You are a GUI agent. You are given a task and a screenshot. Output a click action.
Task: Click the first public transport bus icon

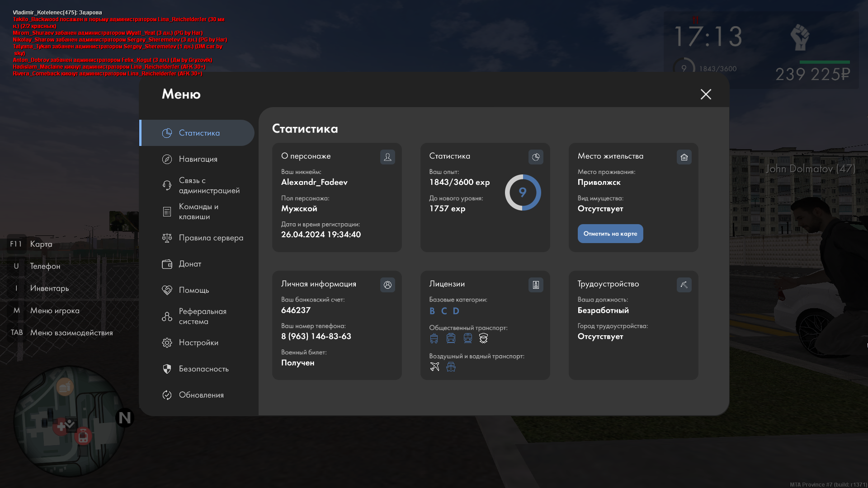tap(434, 338)
